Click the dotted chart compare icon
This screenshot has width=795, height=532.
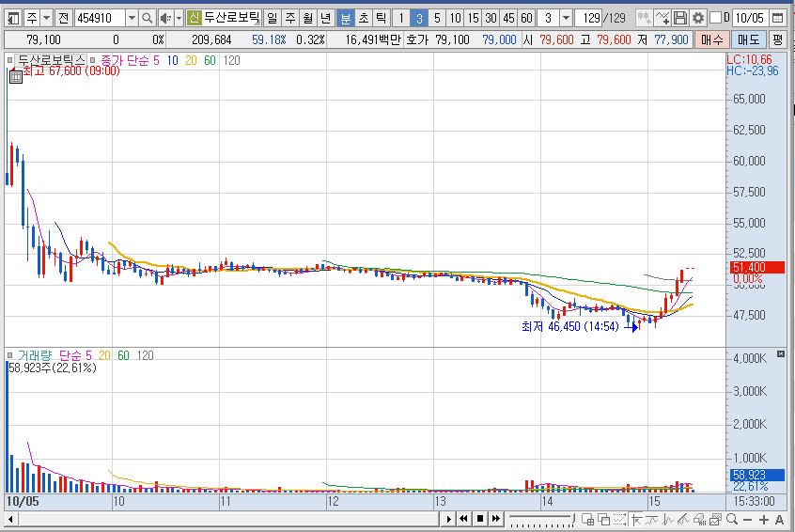(x=619, y=520)
